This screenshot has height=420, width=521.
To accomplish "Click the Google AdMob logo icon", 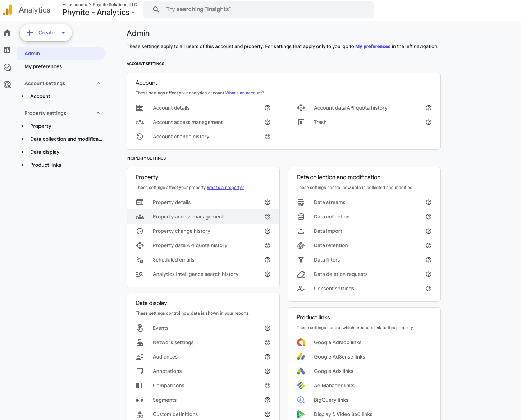I will (x=301, y=342).
